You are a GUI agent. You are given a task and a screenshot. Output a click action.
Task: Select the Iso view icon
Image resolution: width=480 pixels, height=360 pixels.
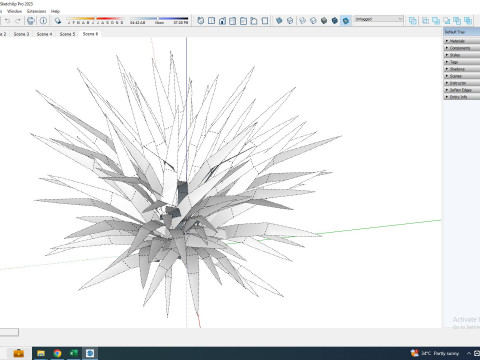click(x=200, y=21)
